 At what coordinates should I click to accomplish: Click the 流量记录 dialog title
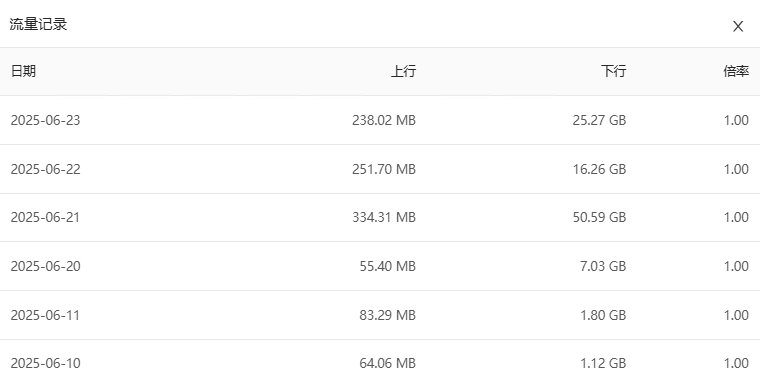coord(38,24)
